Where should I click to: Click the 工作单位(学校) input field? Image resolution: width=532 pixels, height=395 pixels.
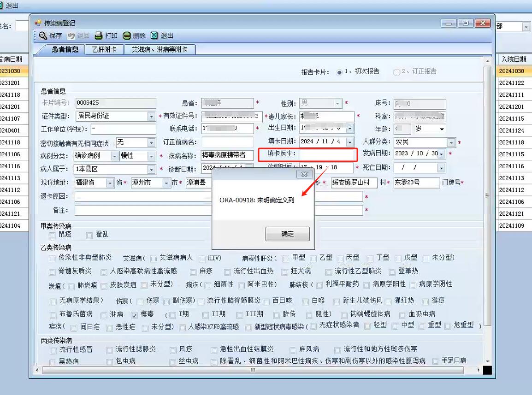[124, 129]
